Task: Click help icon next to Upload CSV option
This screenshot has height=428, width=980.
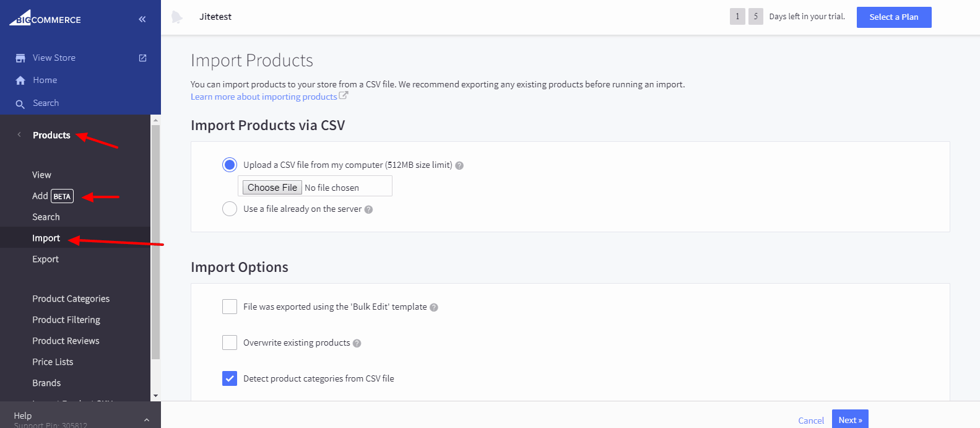Action: coord(459,165)
